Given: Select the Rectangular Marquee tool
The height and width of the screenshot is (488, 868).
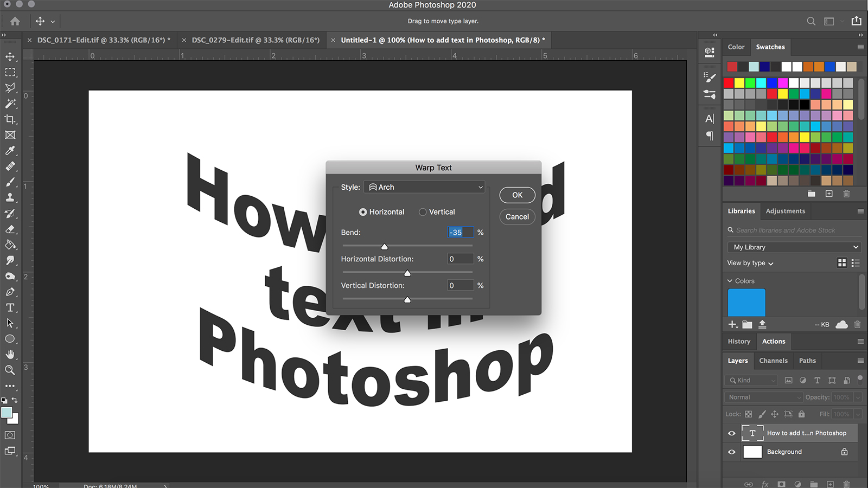Looking at the screenshot, I should coord(10,72).
